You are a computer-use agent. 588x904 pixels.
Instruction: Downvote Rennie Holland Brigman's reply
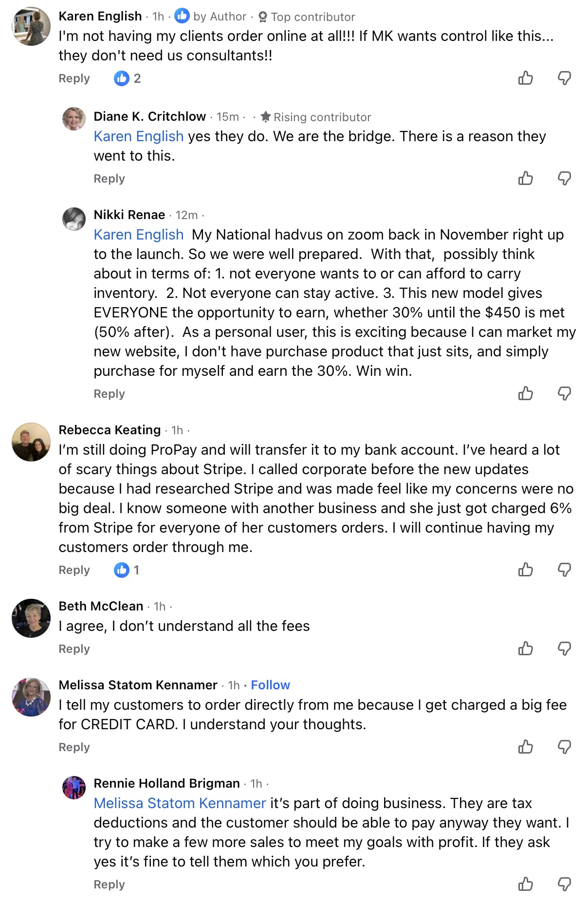pos(564,884)
